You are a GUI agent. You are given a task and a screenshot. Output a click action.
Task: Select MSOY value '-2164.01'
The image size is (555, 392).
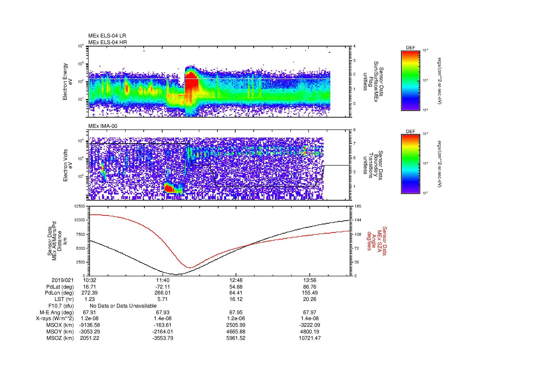pyautogui.click(x=163, y=332)
